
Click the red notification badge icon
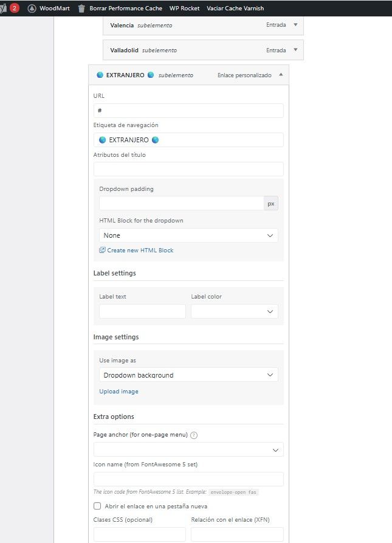coord(15,9)
